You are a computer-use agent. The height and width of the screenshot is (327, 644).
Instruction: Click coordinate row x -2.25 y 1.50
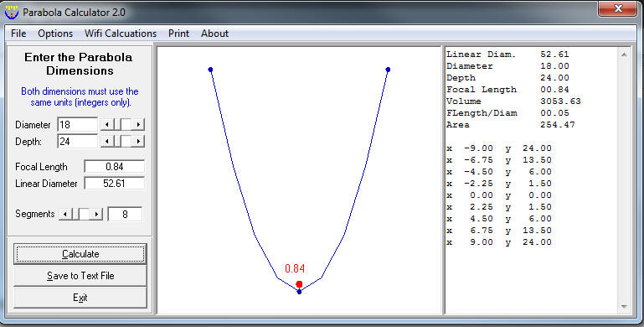tap(499, 184)
